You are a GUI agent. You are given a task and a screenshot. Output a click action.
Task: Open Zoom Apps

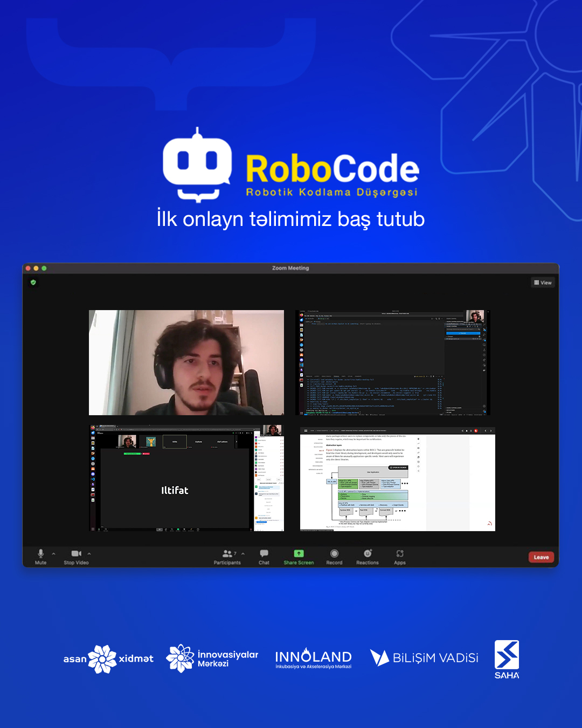(400, 557)
